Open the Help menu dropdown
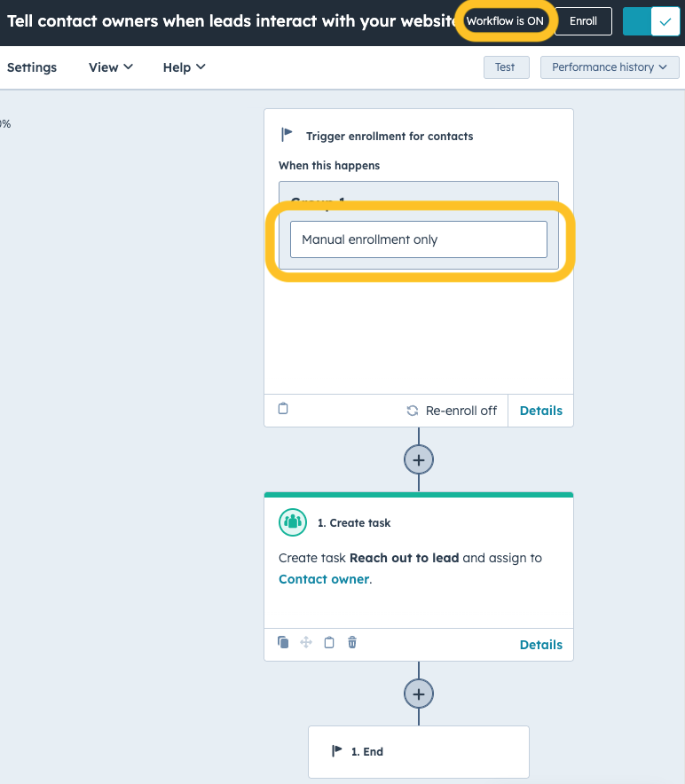Viewport: 685px width, 784px height. [x=184, y=67]
